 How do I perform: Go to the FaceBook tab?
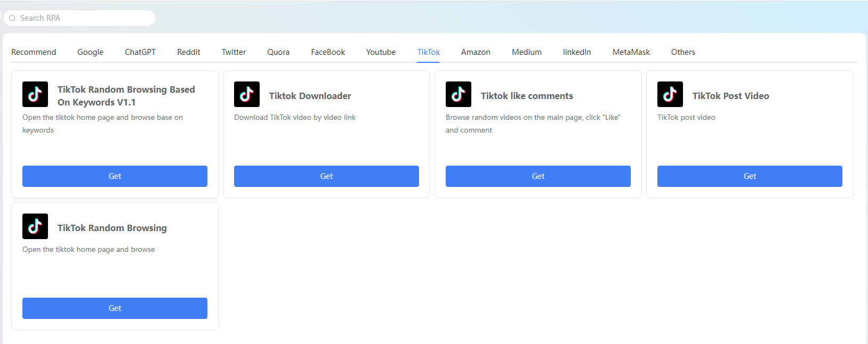tap(328, 52)
